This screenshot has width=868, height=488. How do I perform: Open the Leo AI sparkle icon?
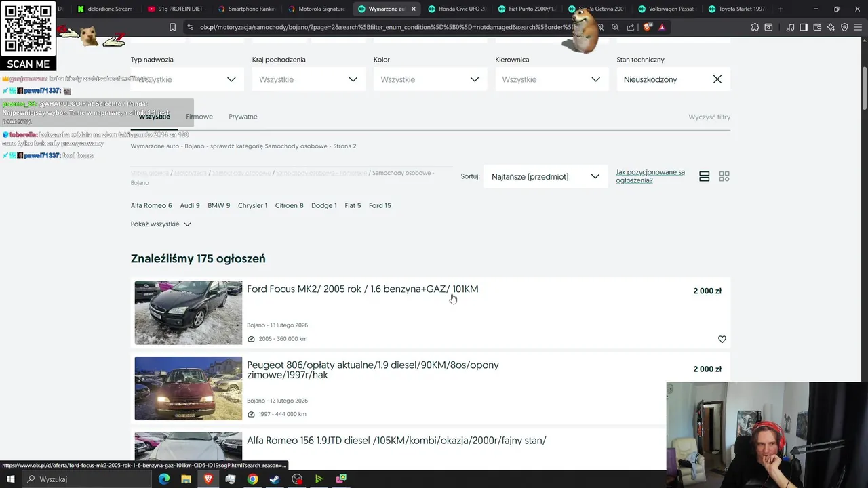(x=831, y=27)
